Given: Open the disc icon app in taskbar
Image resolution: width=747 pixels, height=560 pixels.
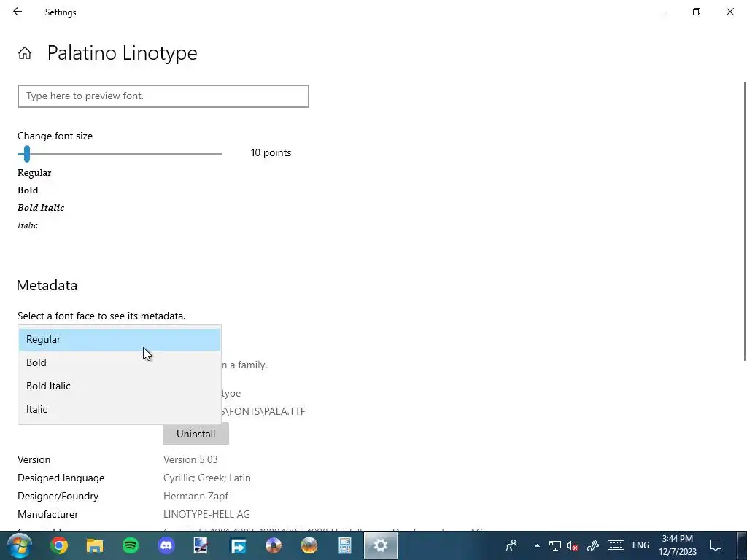Looking at the screenshot, I should pyautogui.click(x=274, y=545).
